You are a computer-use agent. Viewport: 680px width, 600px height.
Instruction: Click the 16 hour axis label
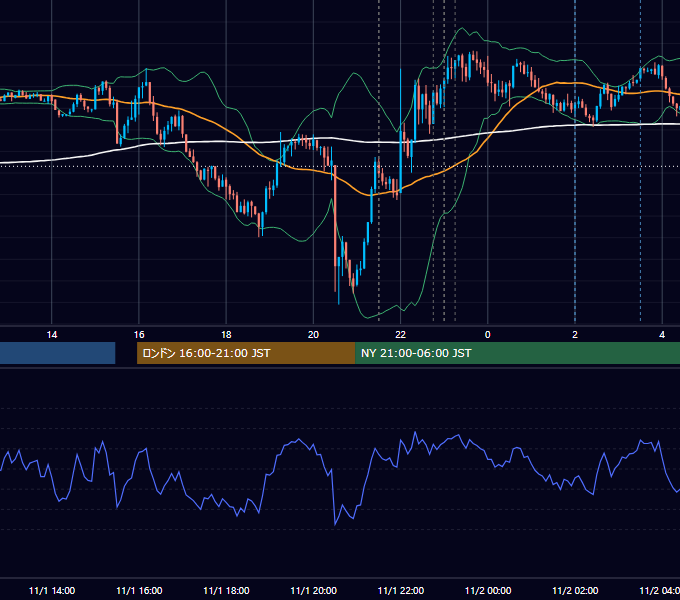coord(139,335)
